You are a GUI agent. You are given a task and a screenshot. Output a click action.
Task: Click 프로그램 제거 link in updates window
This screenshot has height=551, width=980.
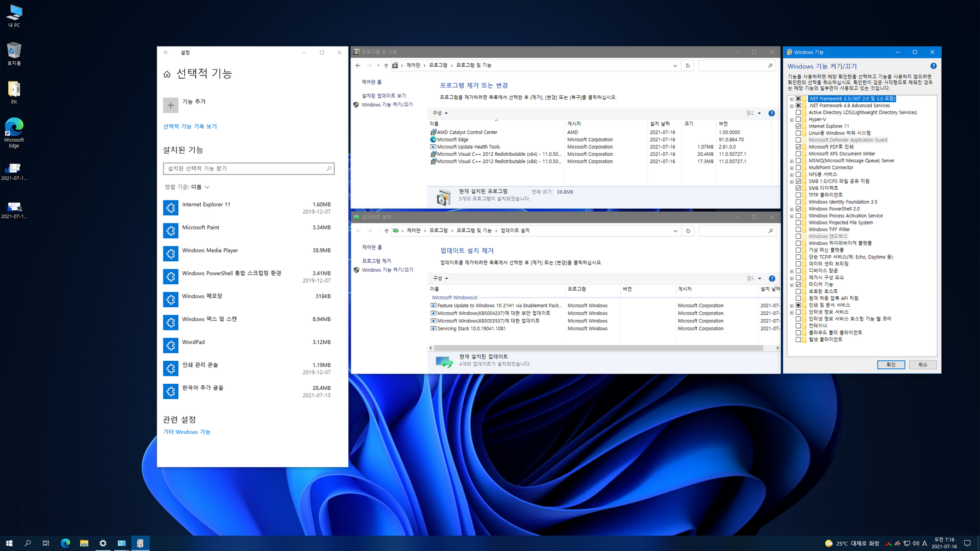pos(376,261)
